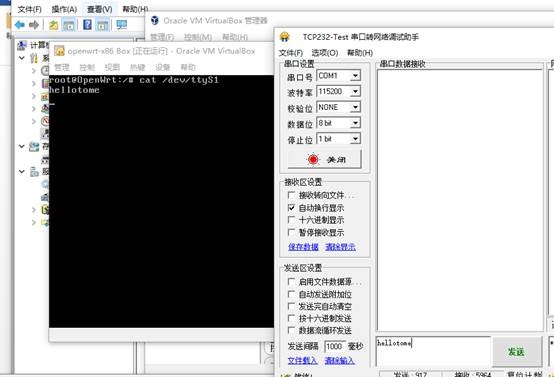
Task: Open 文件(F) menu in management console
Action: pyautogui.click(x=30, y=9)
